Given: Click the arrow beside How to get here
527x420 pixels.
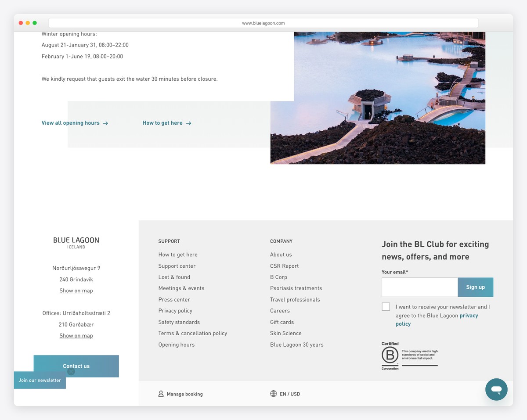Looking at the screenshot, I should [188, 123].
